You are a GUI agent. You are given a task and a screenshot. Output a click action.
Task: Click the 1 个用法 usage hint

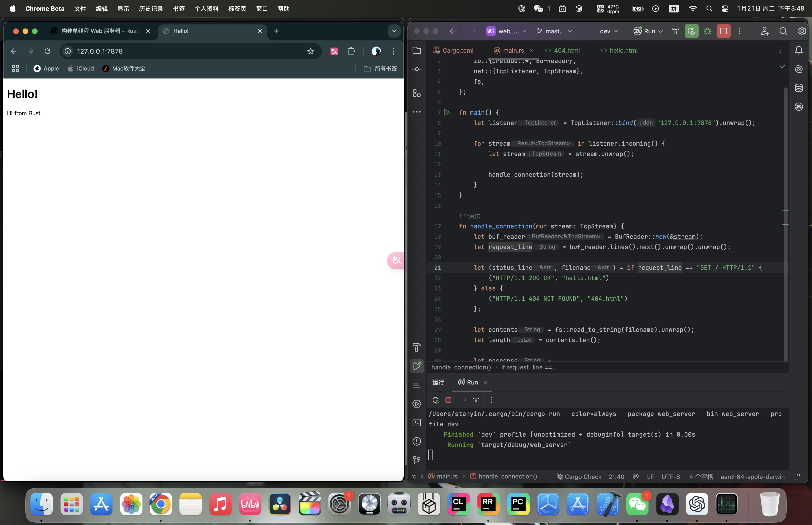coord(469,216)
